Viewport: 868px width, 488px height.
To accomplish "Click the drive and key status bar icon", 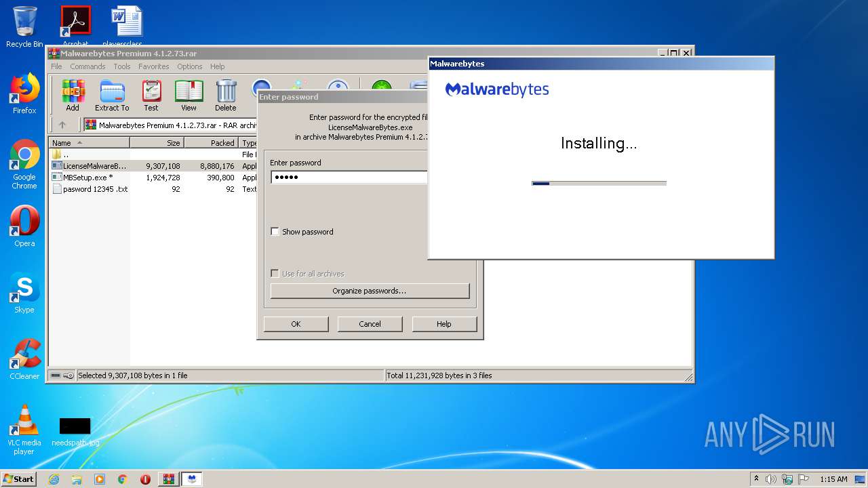I will tap(62, 375).
